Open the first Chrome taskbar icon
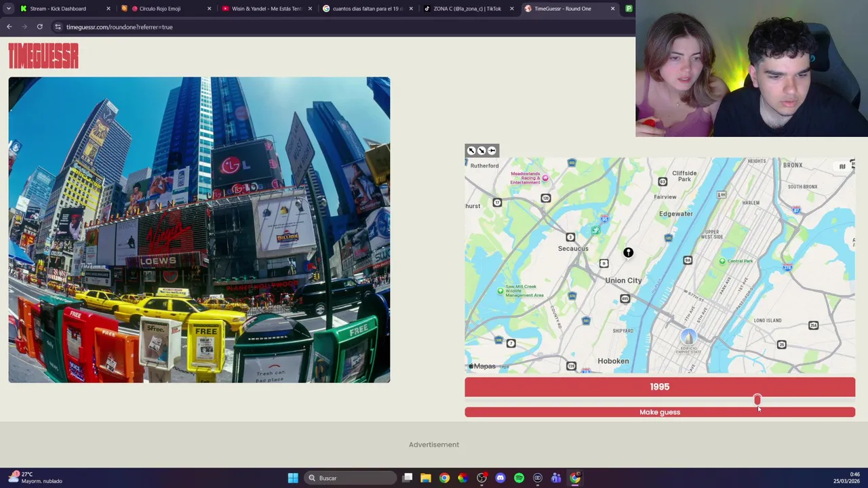 [x=444, y=478]
